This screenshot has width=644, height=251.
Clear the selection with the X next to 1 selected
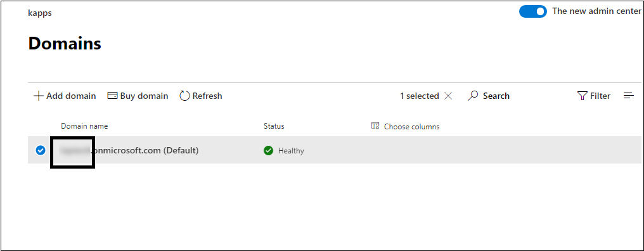[x=448, y=96]
